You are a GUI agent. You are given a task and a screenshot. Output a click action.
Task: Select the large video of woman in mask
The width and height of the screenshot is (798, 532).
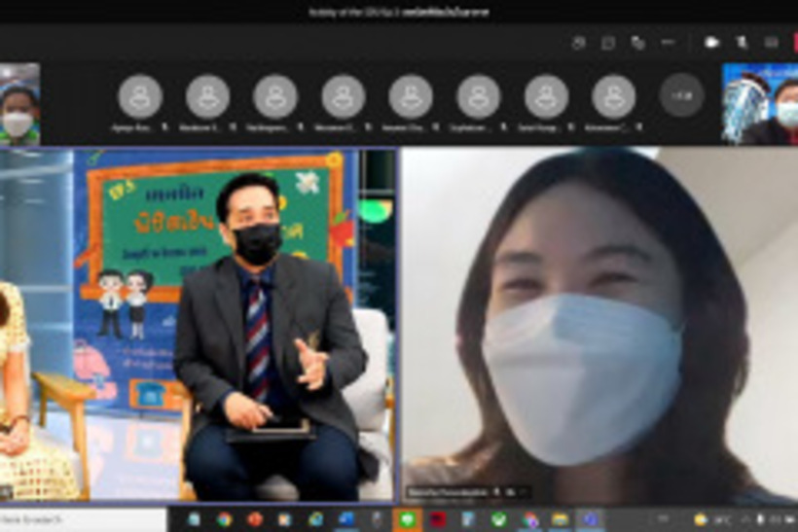(598, 326)
